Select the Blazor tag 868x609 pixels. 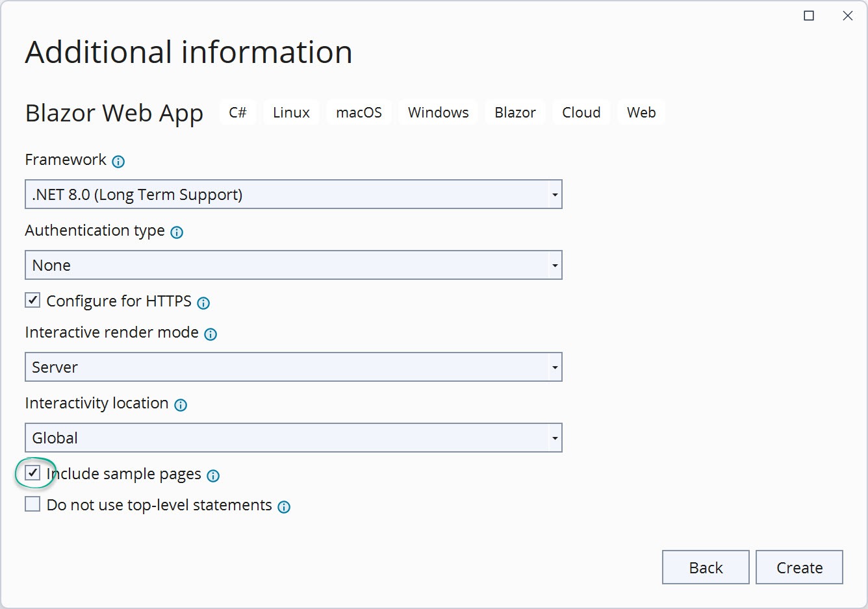pyautogui.click(x=515, y=112)
